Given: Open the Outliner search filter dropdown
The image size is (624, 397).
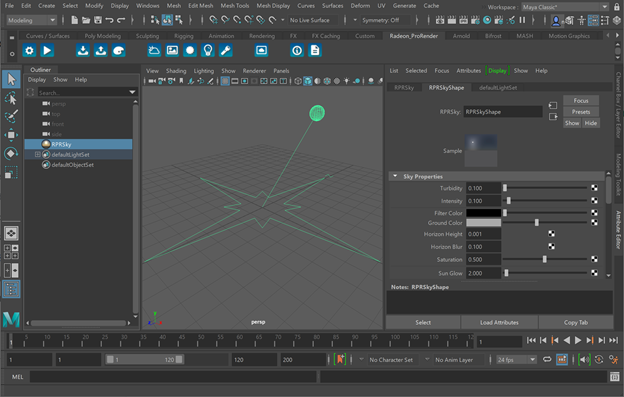Looking at the screenshot, I should (132, 92).
